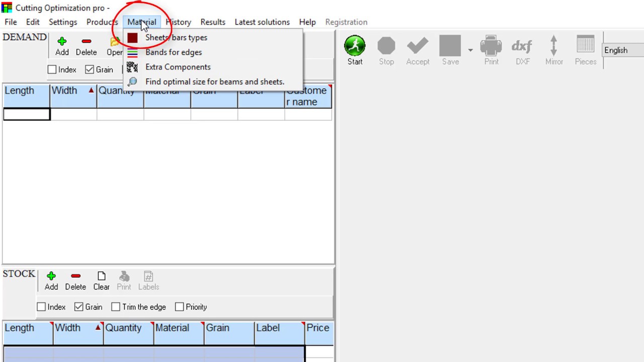Click the Accept checkmark icon

418,46
